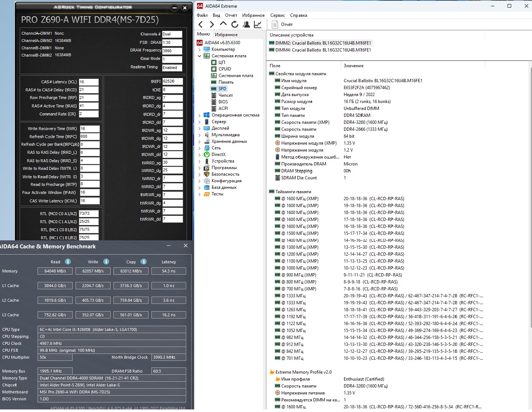Click the tREFI value field in Timing Configurator
The width and height of the screenshot is (532, 412).
(x=173, y=81)
